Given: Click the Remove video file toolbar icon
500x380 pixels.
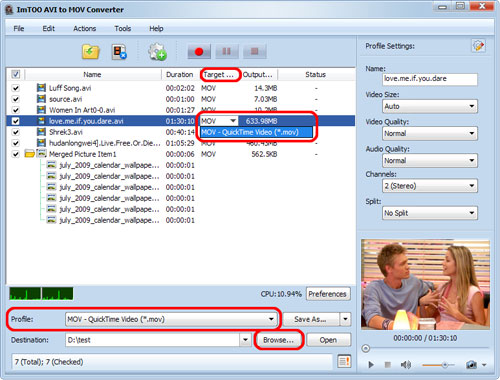Looking at the screenshot, I should 120,52.
